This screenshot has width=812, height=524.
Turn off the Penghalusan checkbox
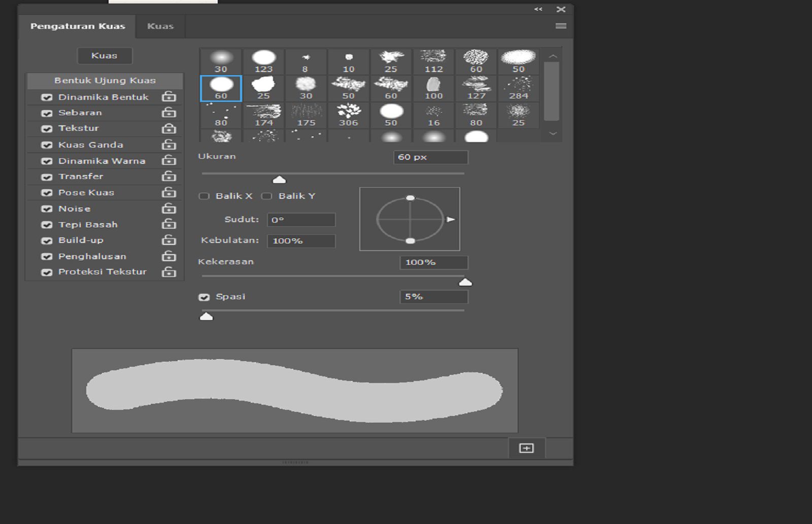tap(47, 257)
